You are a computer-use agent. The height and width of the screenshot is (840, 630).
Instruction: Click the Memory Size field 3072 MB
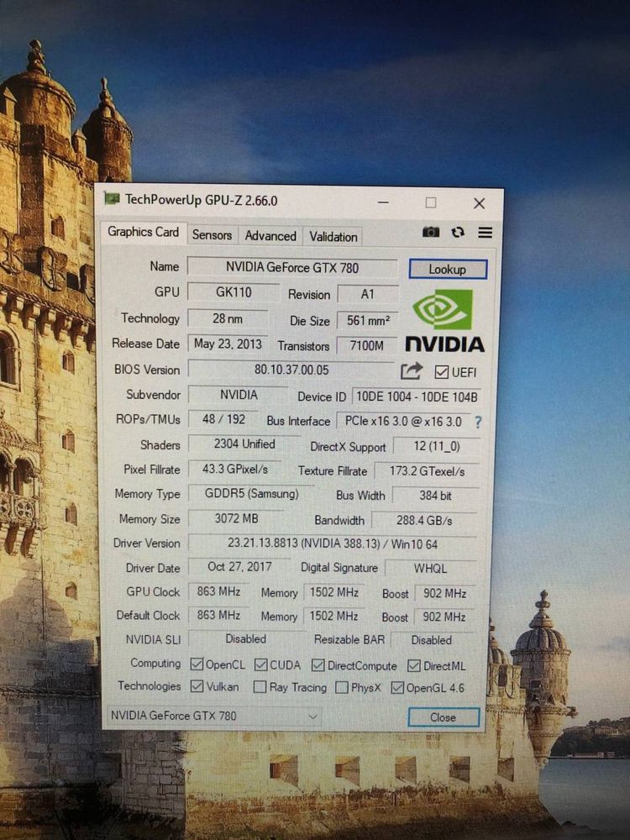(x=236, y=518)
